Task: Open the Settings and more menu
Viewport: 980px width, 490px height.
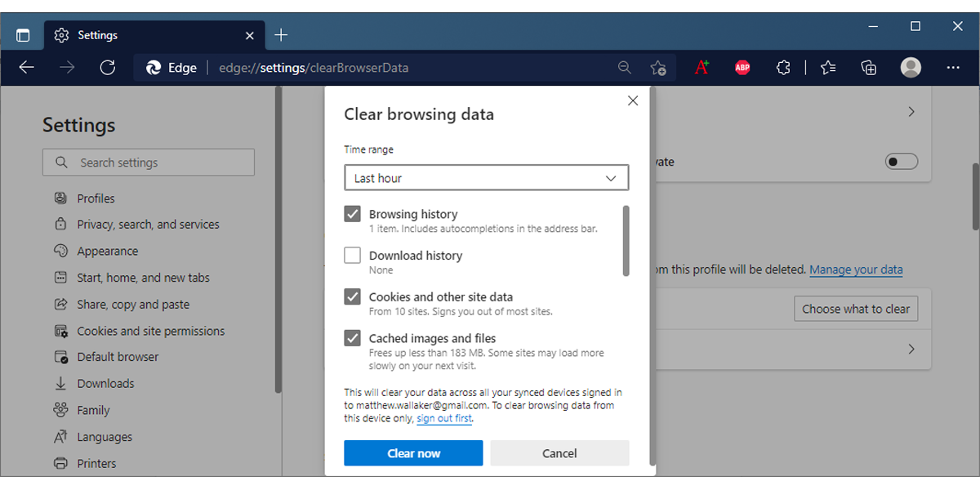Action: [x=952, y=68]
